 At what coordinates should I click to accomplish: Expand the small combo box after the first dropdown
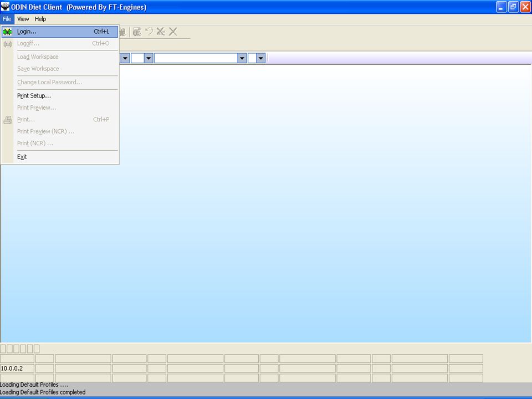(x=149, y=58)
